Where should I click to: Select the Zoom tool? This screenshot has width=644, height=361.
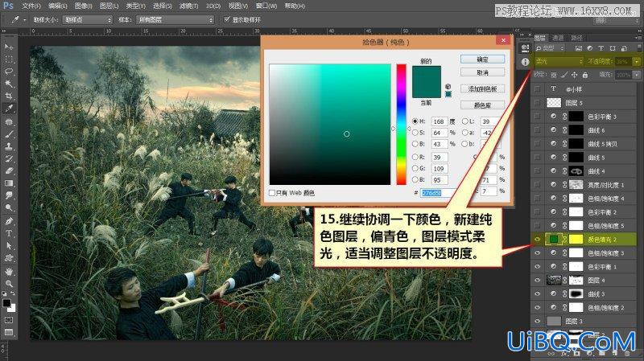[9, 284]
